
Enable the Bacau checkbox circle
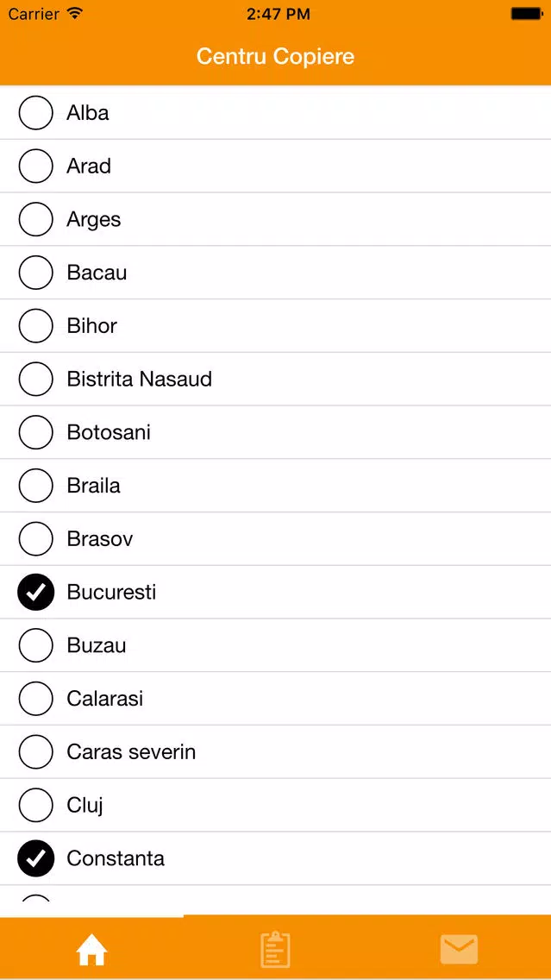click(36, 273)
